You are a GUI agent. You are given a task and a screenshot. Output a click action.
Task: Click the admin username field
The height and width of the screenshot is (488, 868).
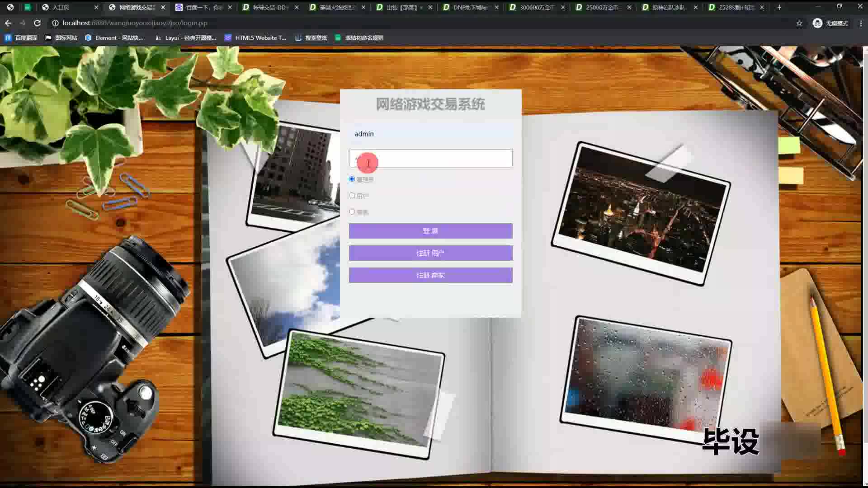(430, 134)
